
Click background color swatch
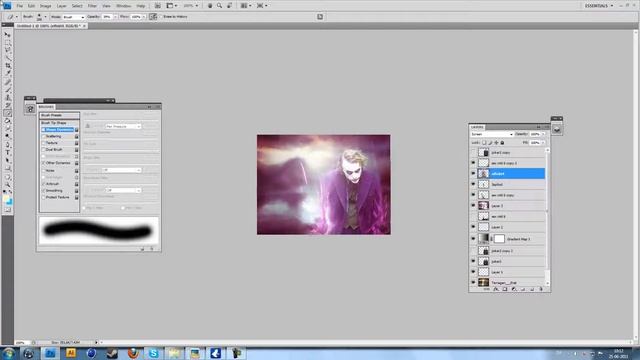tap(10, 202)
